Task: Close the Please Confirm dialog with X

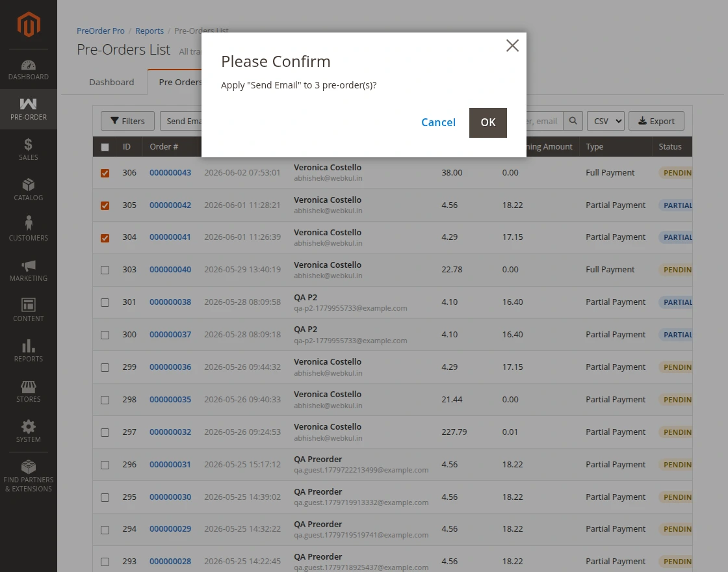Action: point(513,45)
